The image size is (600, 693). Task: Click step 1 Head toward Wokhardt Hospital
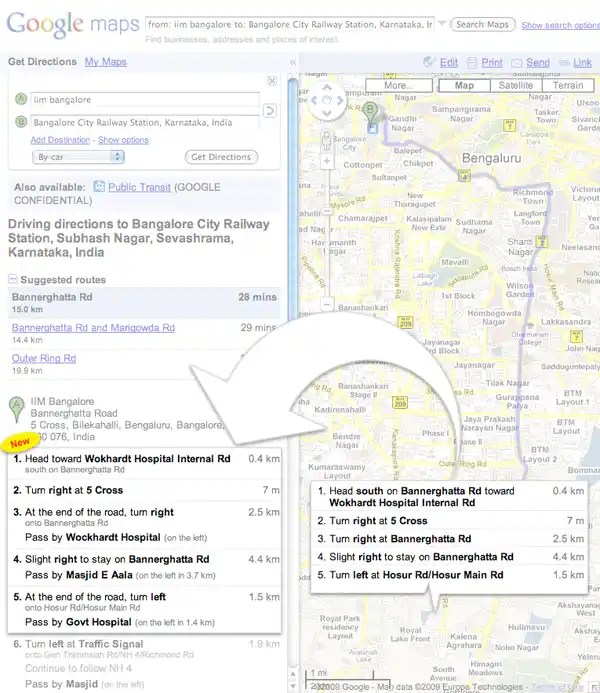click(x=146, y=464)
